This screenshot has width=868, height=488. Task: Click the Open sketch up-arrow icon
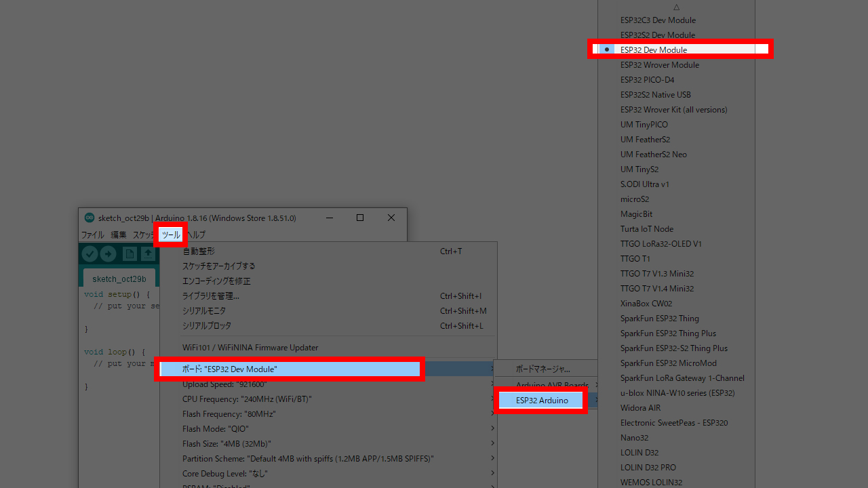point(148,253)
